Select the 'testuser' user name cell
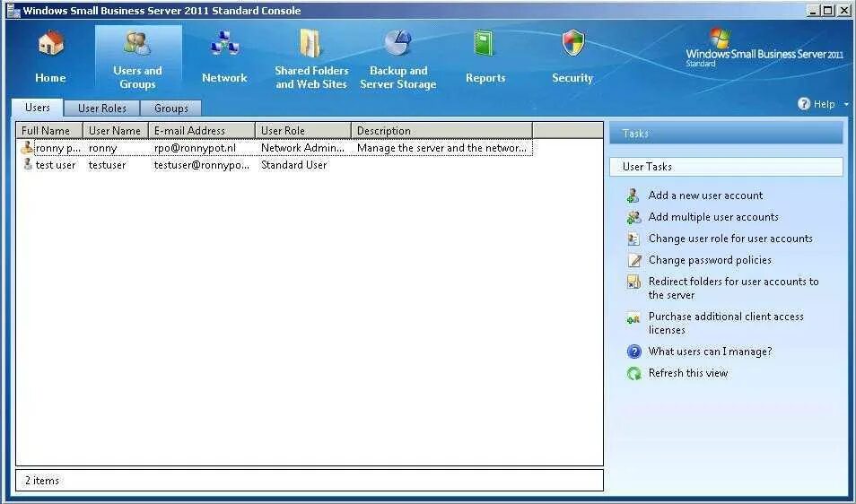This screenshot has width=856, height=504. click(x=107, y=165)
